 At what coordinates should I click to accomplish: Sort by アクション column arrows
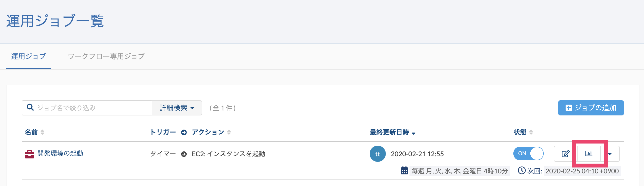pos(229,132)
